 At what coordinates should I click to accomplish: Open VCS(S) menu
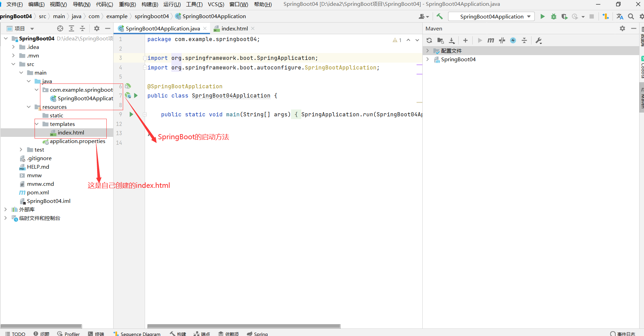click(x=216, y=4)
